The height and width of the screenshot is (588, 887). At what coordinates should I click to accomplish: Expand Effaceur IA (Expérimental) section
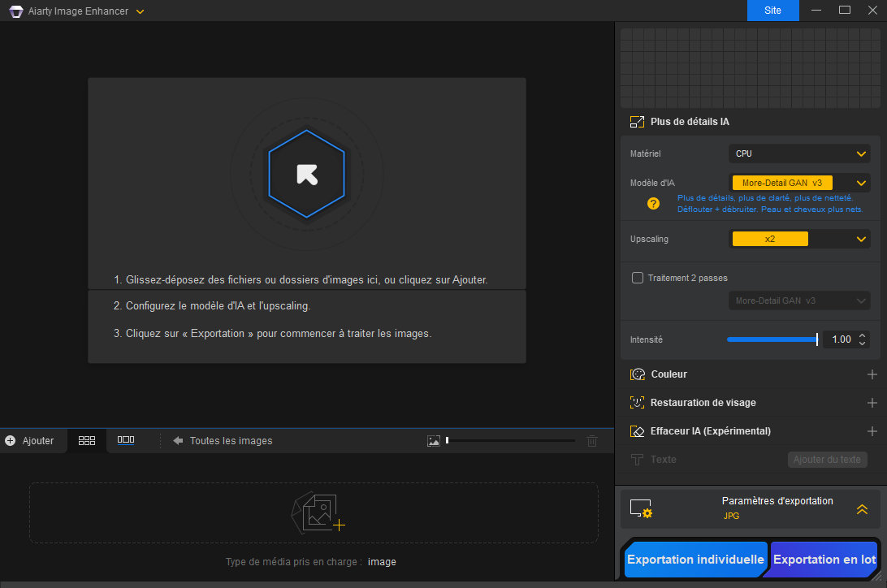tap(872, 431)
